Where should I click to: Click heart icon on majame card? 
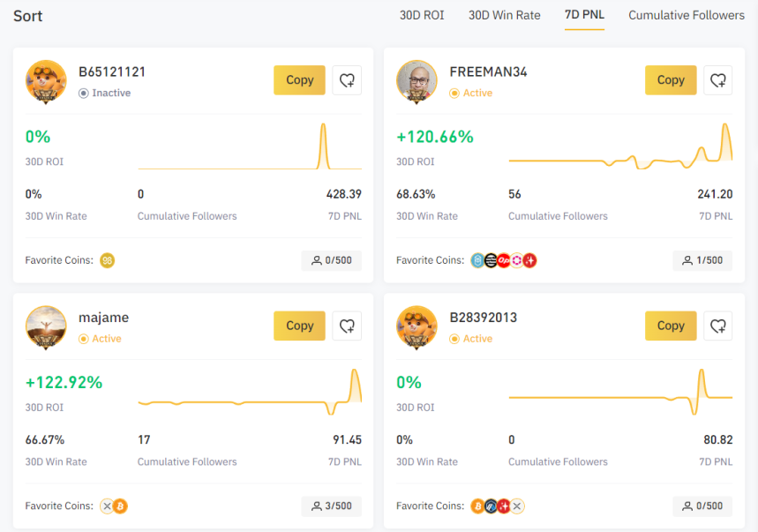(347, 326)
